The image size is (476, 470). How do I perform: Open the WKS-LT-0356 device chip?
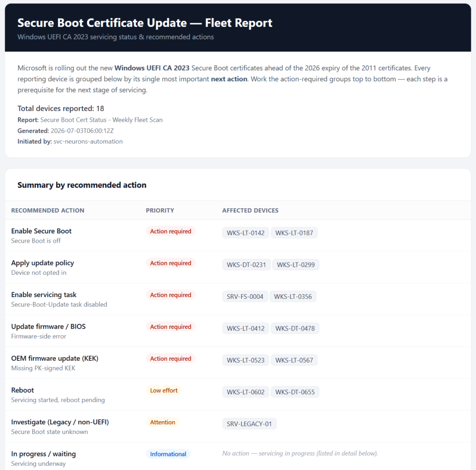(x=293, y=297)
